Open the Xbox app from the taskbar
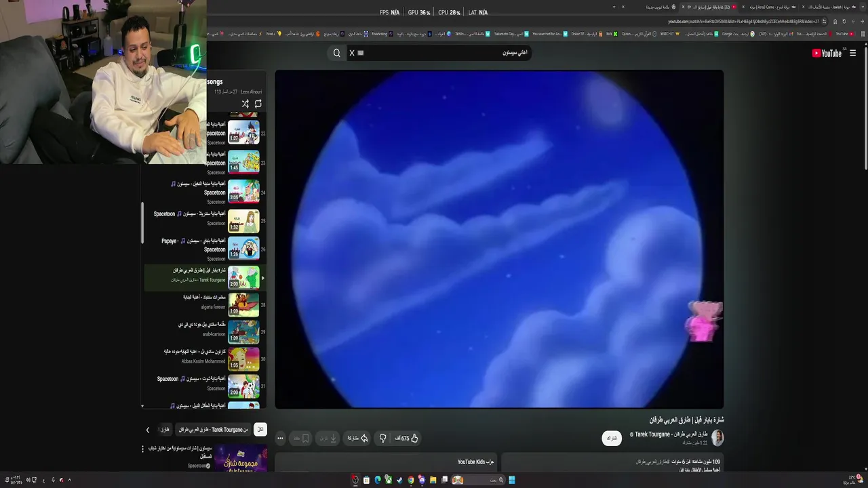Screen dimensions: 868x488 coord(389,480)
